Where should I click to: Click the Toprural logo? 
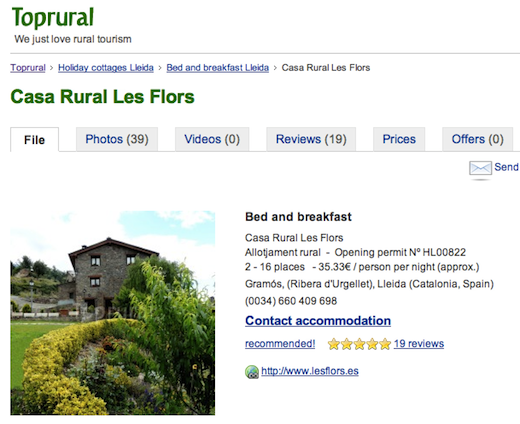[x=53, y=17]
